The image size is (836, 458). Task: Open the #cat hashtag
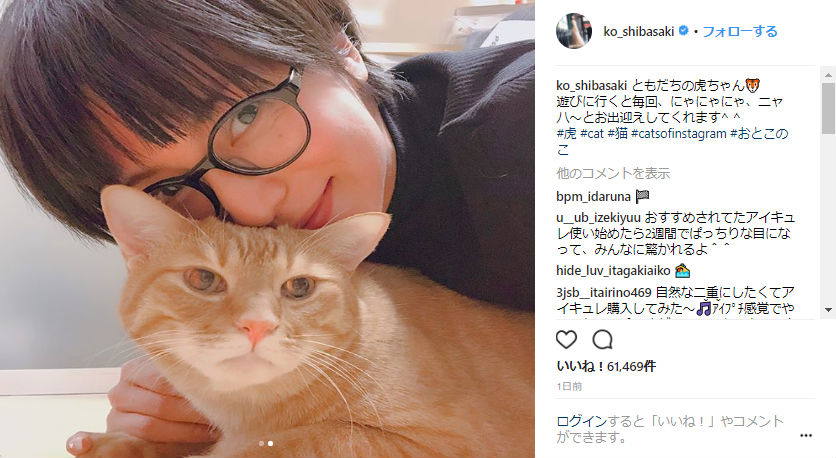tap(592, 133)
